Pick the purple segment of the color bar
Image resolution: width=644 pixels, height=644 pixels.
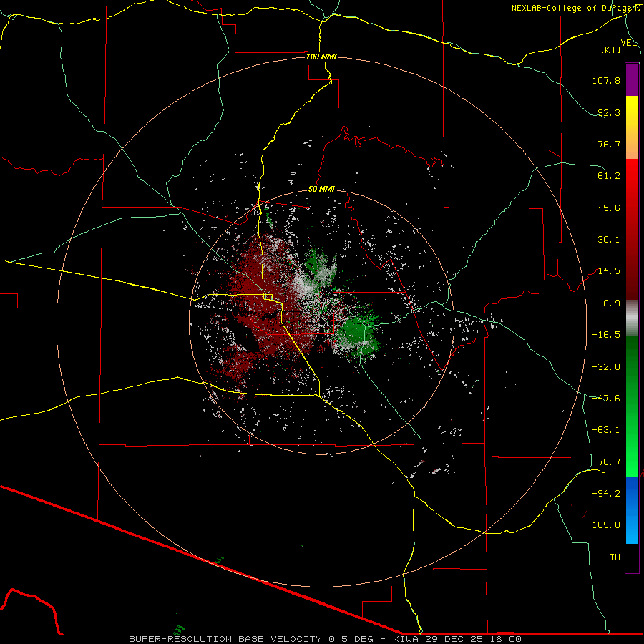632,79
